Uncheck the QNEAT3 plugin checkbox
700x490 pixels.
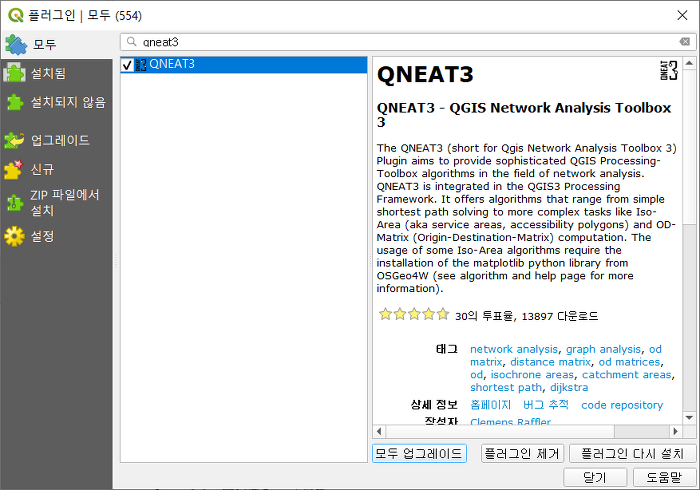click(x=127, y=65)
